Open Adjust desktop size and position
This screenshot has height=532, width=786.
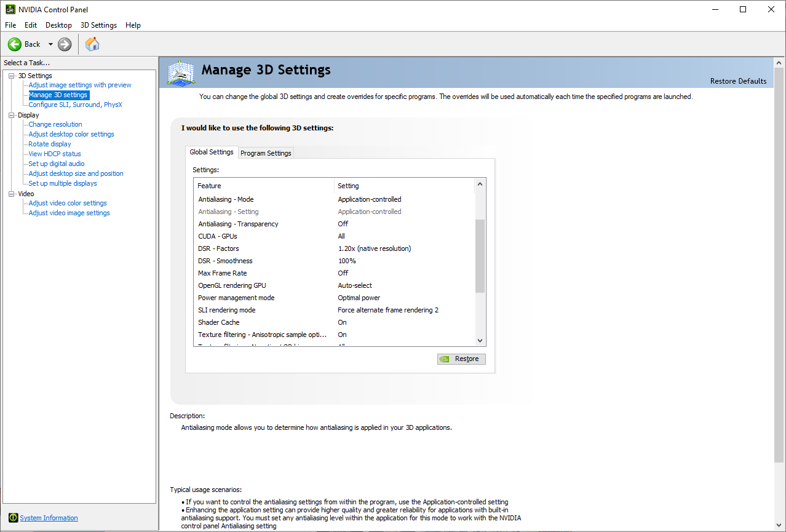click(x=76, y=173)
